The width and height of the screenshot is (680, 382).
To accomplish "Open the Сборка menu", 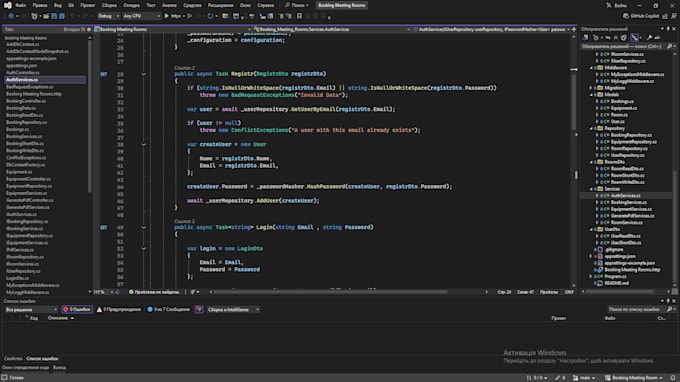I will [x=109, y=5].
